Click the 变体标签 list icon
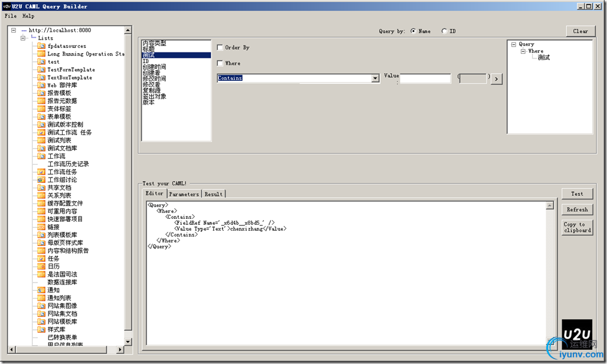This screenshot has width=607, height=364. pyautogui.click(x=41, y=109)
